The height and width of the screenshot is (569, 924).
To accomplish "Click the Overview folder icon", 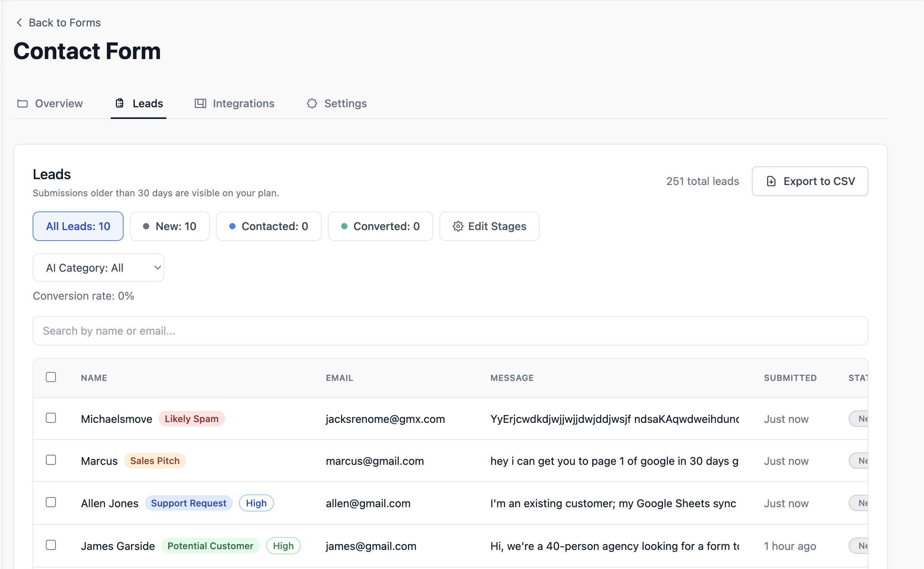I will 23,103.
